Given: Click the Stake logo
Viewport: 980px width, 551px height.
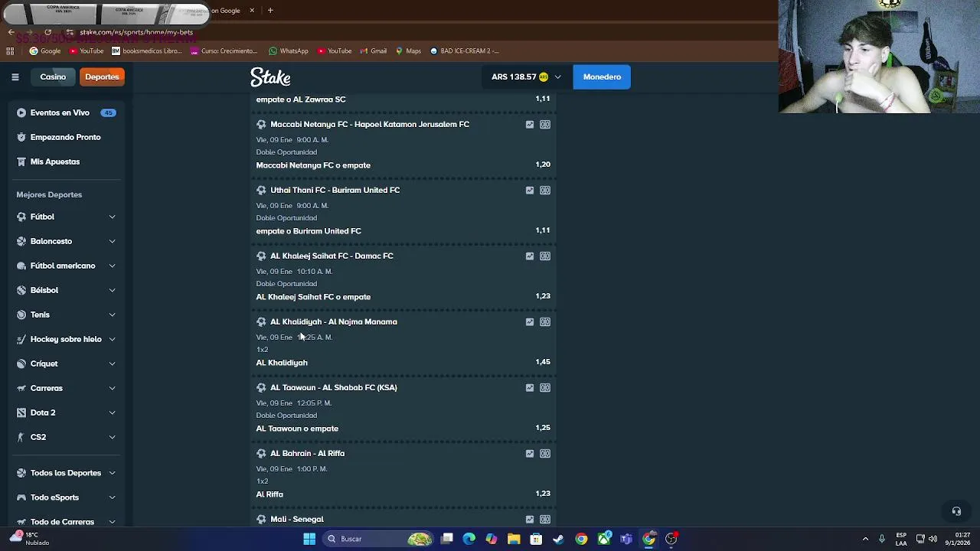Looking at the screenshot, I should (x=270, y=77).
